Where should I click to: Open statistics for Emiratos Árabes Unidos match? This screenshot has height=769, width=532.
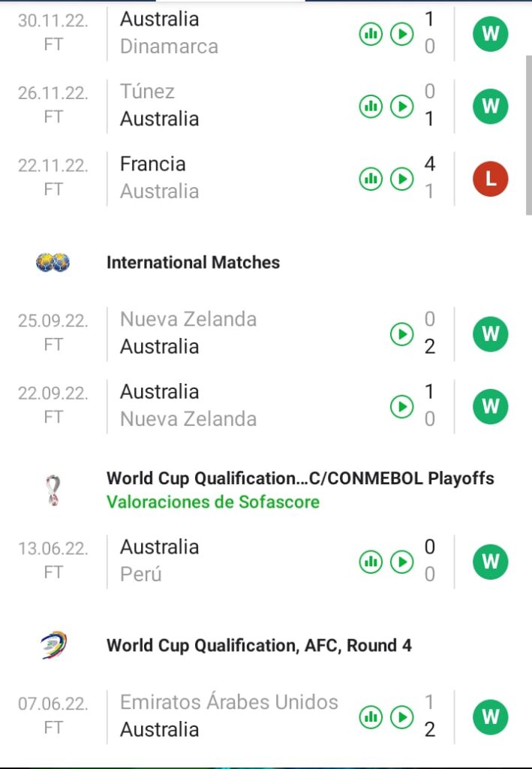[370, 716]
